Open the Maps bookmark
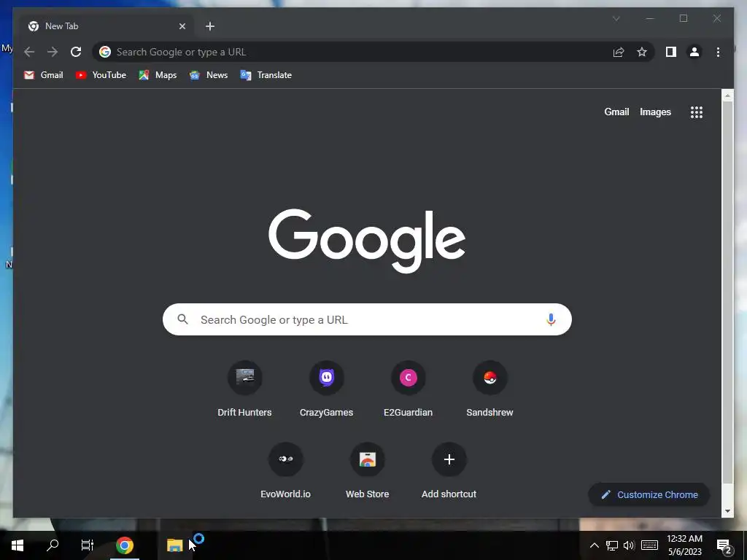Viewport: 747px width, 560px height. [x=158, y=75]
